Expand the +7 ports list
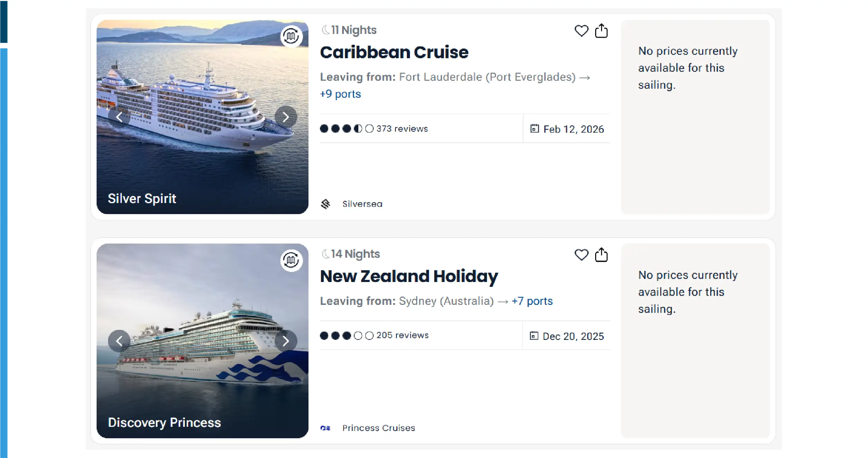The image size is (868, 458). pyautogui.click(x=532, y=301)
